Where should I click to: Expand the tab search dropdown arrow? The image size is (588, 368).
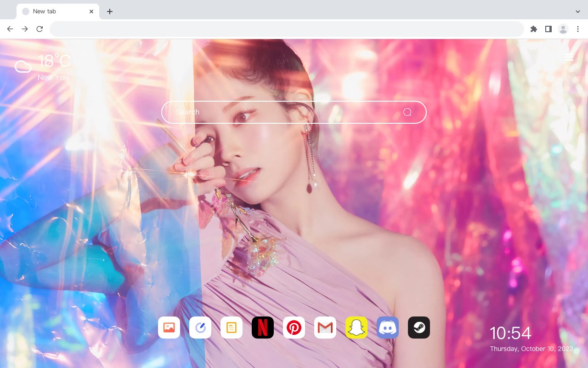pos(578,11)
